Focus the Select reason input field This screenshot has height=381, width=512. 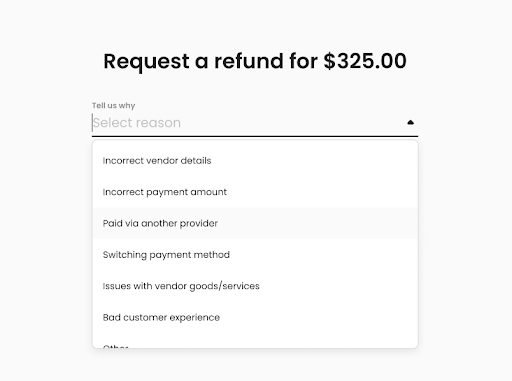[255, 123]
